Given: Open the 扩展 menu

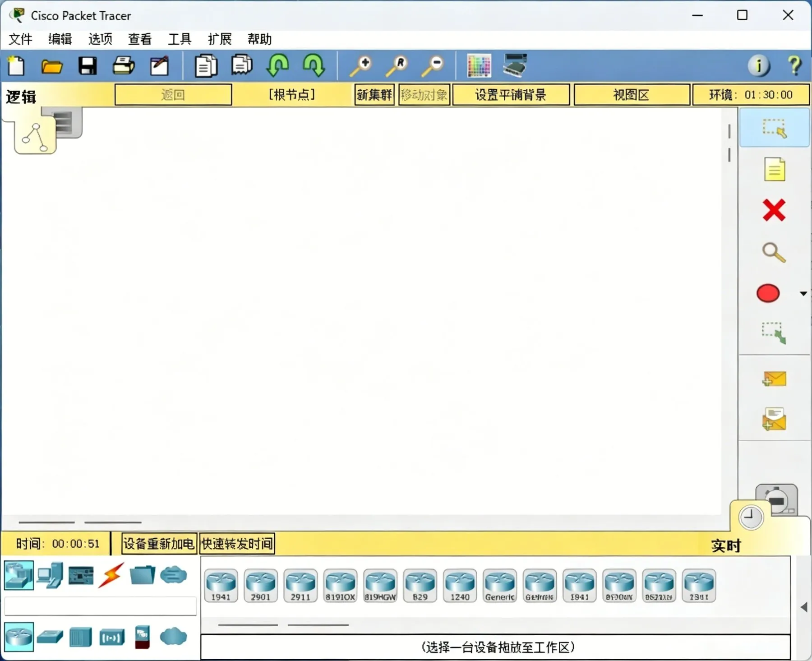Looking at the screenshot, I should [220, 39].
